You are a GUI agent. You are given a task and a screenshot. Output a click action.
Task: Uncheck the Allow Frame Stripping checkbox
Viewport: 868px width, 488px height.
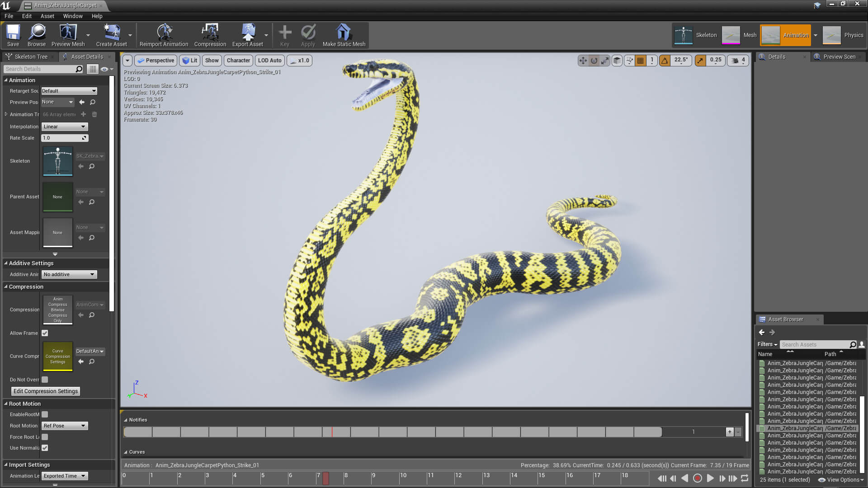tap(45, 333)
